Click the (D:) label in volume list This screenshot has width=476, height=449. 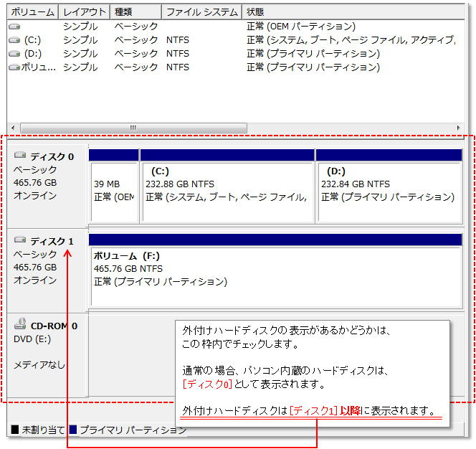(33, 54)
